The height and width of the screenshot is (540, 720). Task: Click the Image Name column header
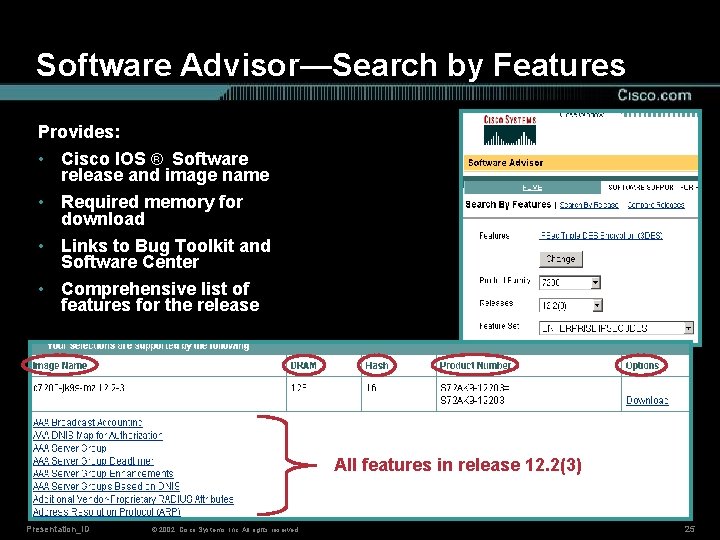pyautogui.click(x=59, y=366)
